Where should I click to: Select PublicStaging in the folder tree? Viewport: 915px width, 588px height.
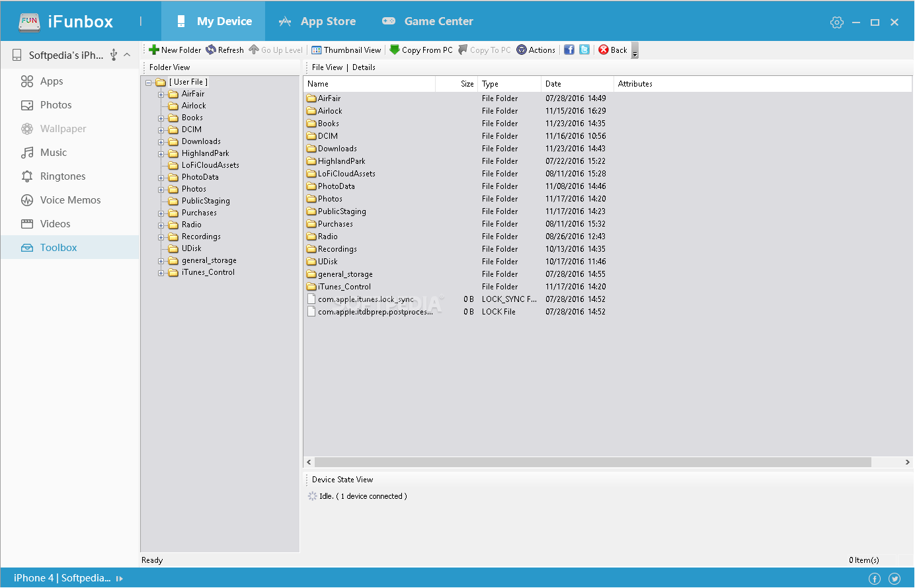point(206,201)
